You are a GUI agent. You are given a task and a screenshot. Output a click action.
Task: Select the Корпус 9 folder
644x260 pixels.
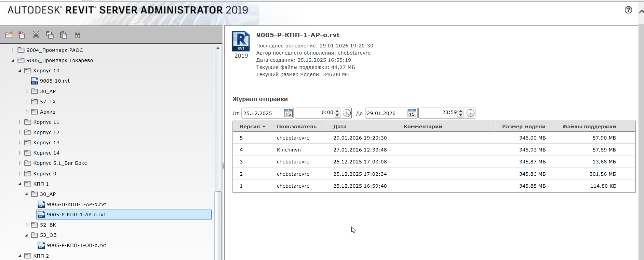click(x=45, y=174)
